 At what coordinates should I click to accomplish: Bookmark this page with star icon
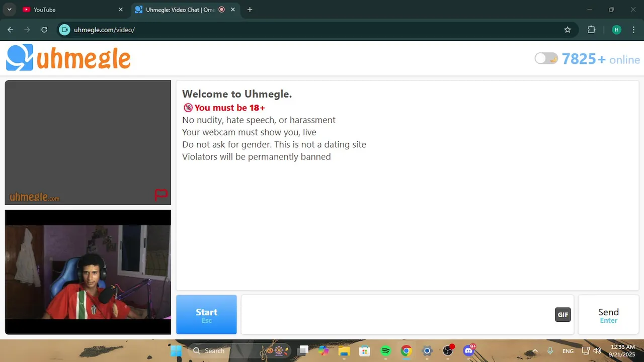[x=568, y=30]
